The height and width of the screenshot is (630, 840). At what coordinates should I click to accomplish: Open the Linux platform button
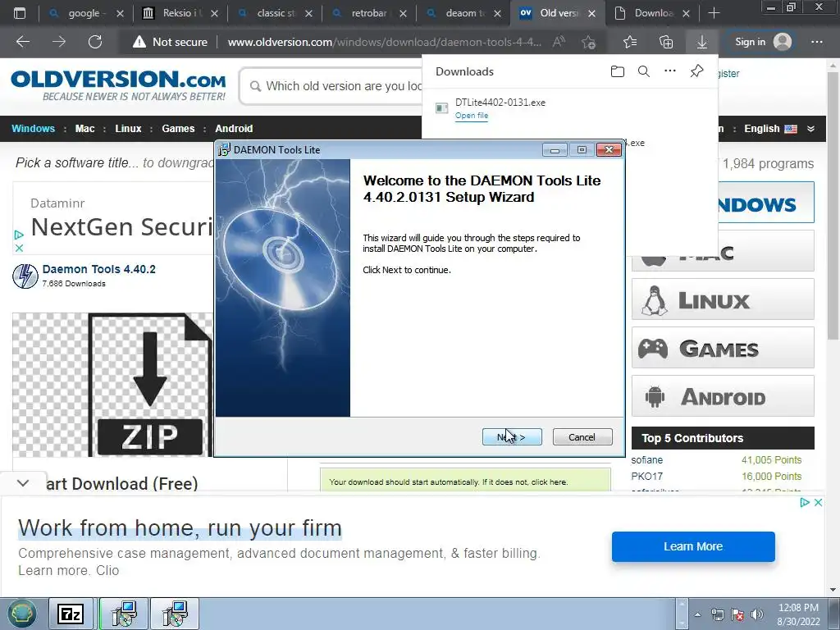point(723,299)
